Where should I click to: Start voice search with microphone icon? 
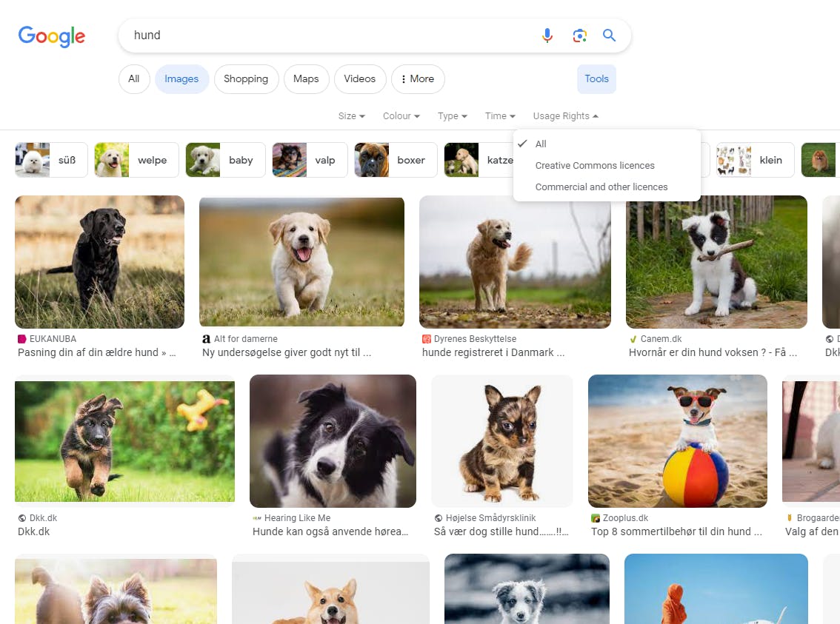(547, 36)
